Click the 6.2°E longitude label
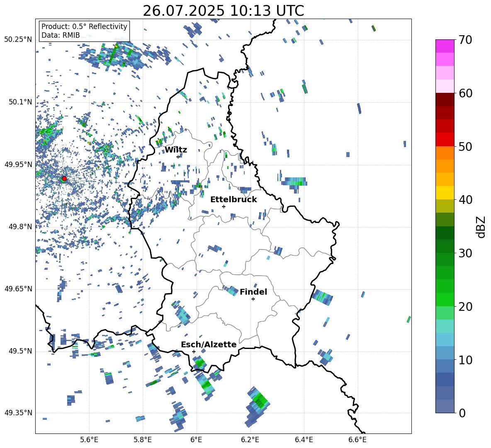Viewport: 491px width, 448px height. (x=250, y=440)
